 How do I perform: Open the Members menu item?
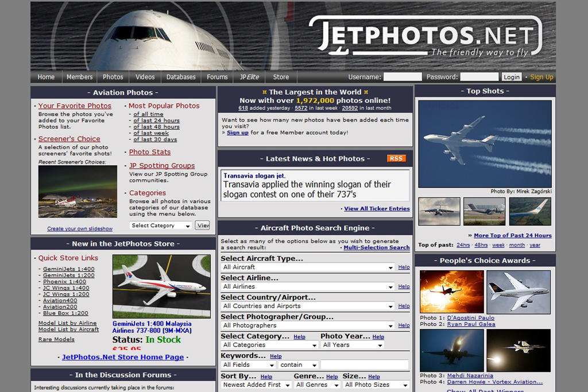(79, 77)
